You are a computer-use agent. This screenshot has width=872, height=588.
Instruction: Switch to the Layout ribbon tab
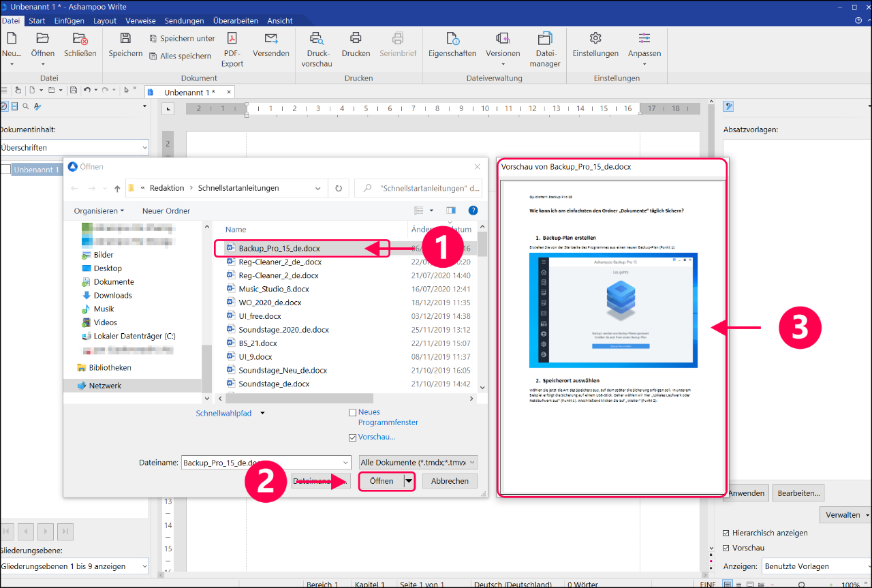coord(105,21)
